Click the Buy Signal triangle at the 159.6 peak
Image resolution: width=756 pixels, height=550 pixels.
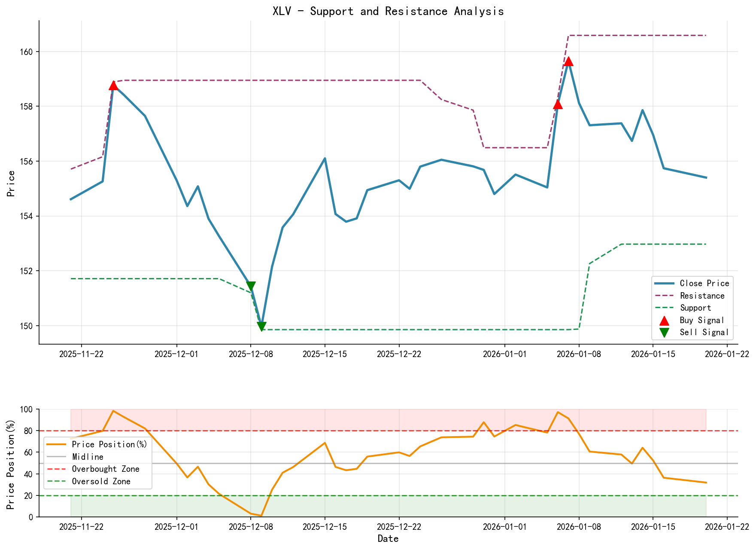click(569, 62)
